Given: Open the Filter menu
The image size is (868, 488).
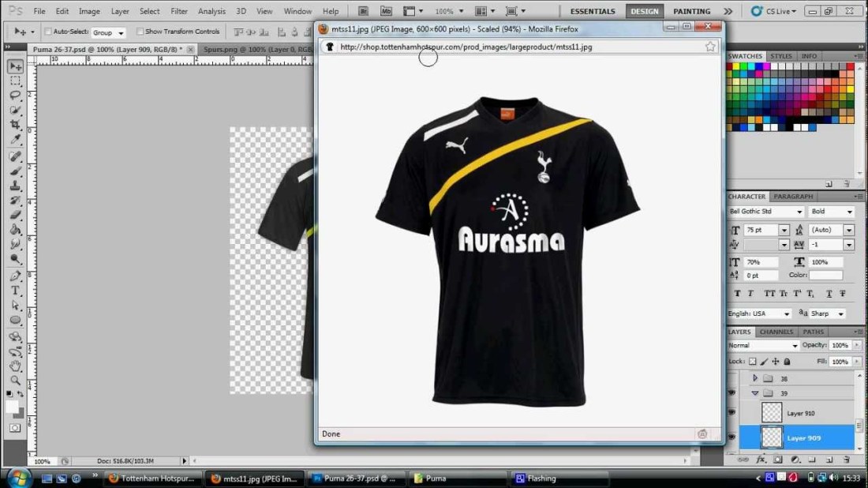Looking at the screenshot, I should 179,10.
